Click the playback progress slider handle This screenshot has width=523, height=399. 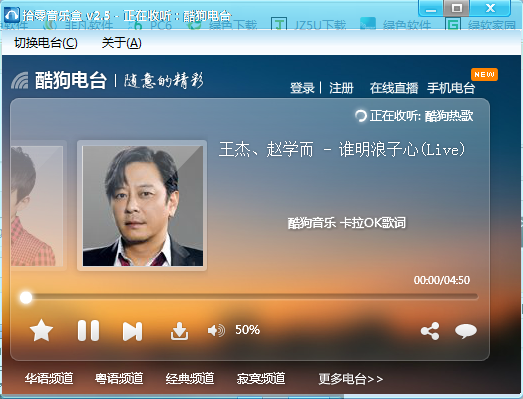(26, 297)
